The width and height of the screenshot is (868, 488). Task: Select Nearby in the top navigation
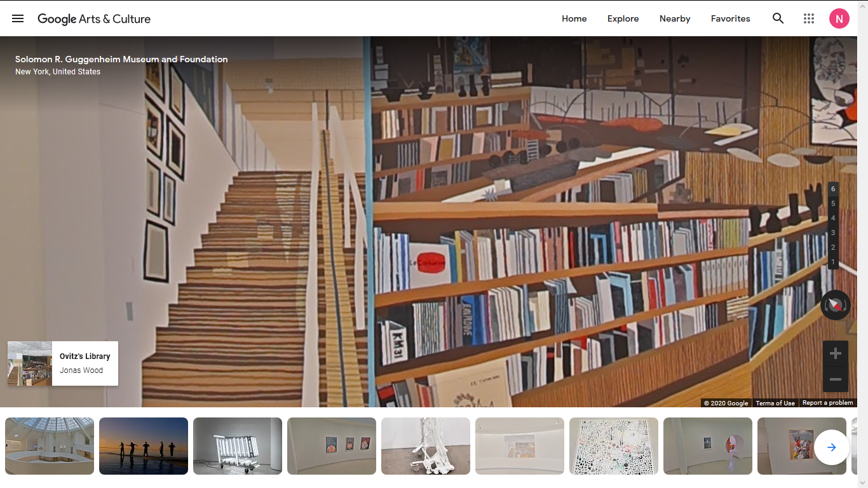click(x=675, y=18)
